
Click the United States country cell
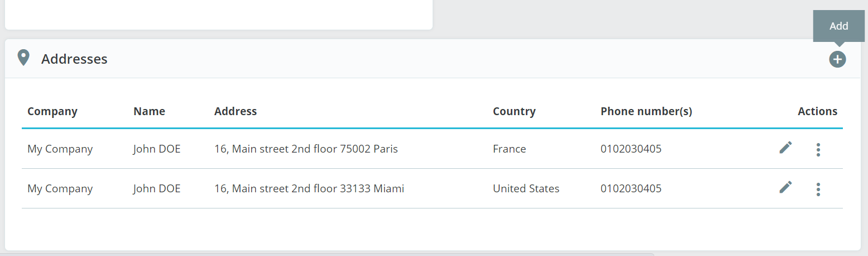click(x=526, y=189)
